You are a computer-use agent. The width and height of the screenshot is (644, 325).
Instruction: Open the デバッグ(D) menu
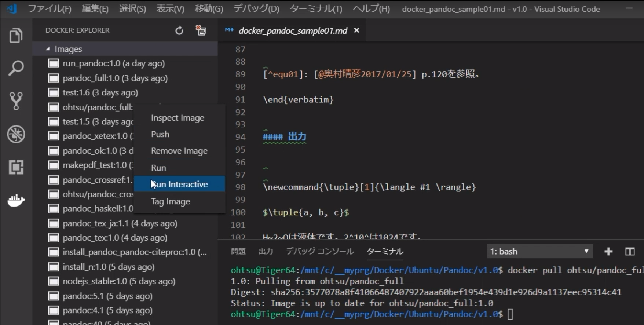pyautogui.click(x=256, y=9)
